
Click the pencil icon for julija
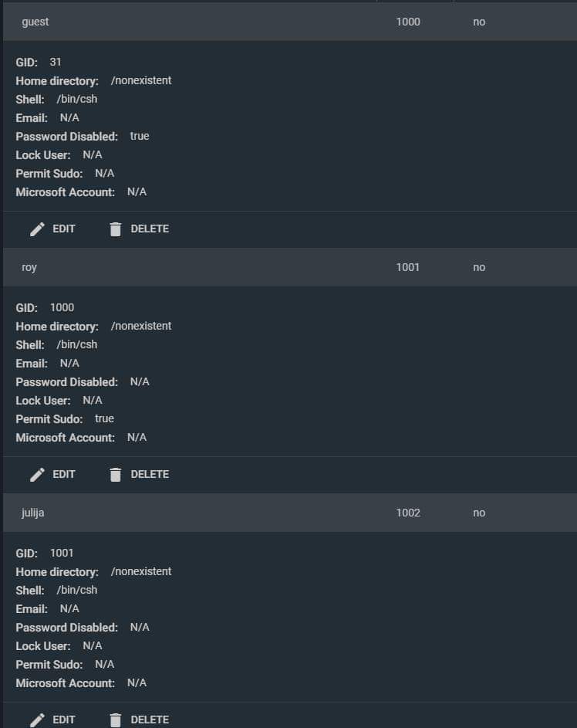pyautogui.click(x=37, y=720)
